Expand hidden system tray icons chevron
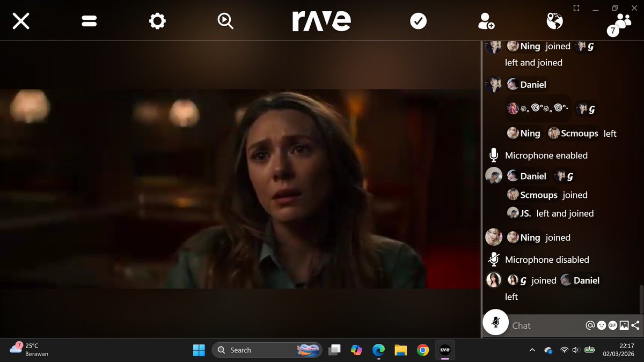This screenshot has width=644, height=362. pos(532,350)
